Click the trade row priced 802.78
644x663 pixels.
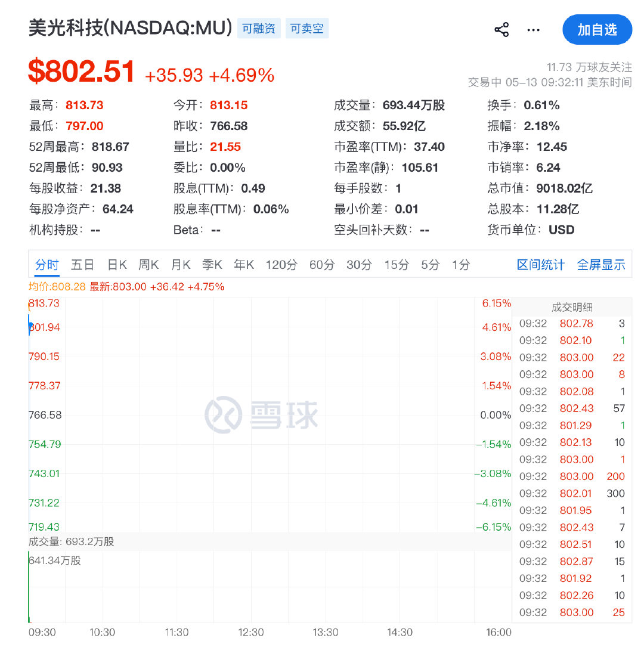pyautogui.click(x=572, y=324)
